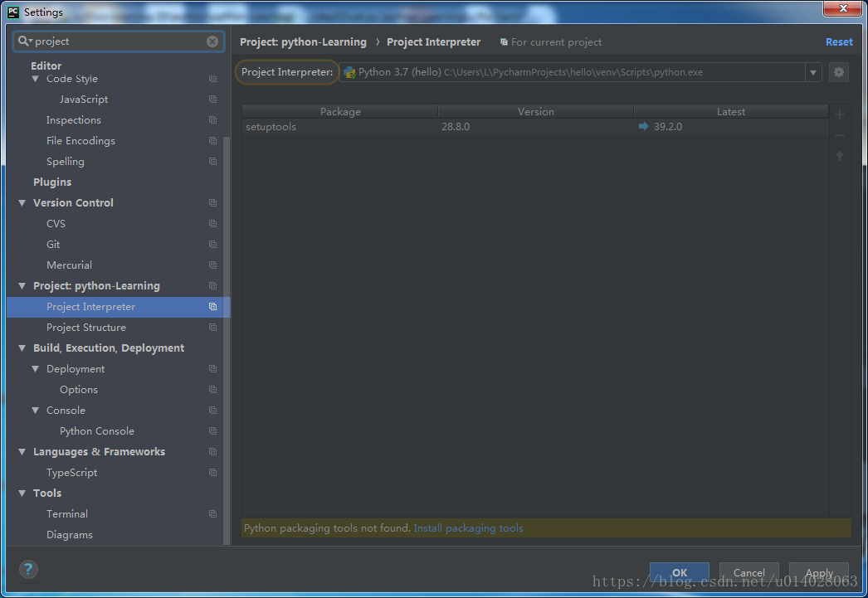Click project-level icon beside TypeScript
This screenshot has width=868, height=598.
(x=212, y=473)
